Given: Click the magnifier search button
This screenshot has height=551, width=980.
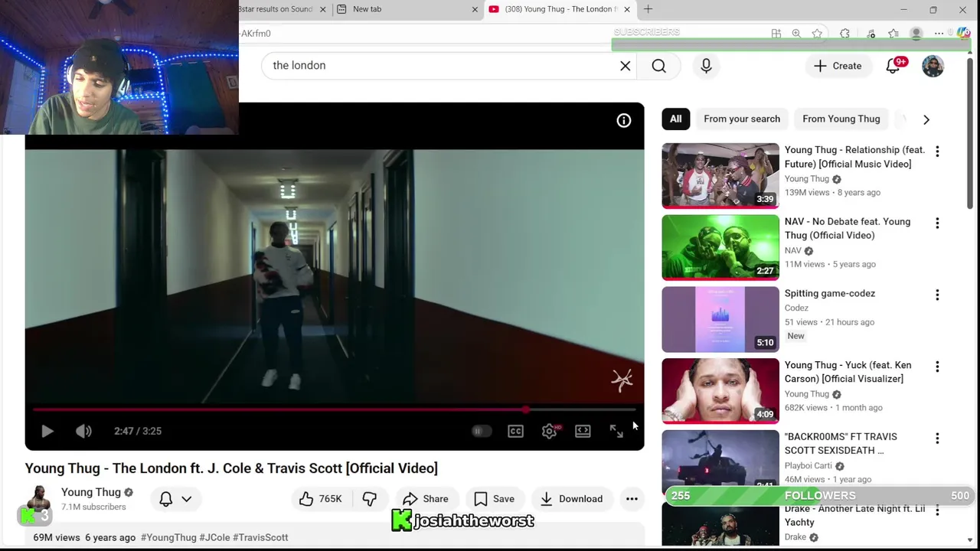Looking at the screenshot, I should point(659,66).
